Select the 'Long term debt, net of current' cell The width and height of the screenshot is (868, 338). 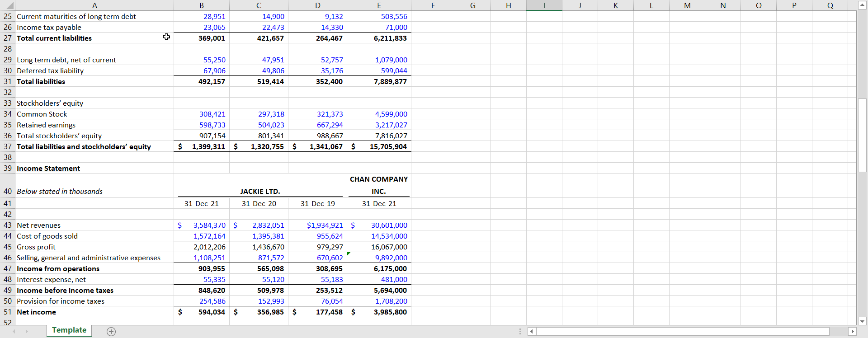coord(94,60)
